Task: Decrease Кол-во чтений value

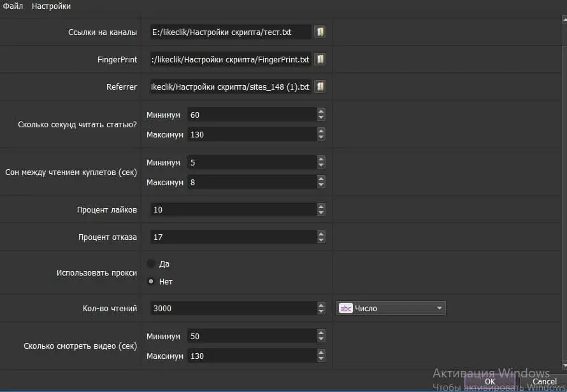Action: click(x=321, y=311)
